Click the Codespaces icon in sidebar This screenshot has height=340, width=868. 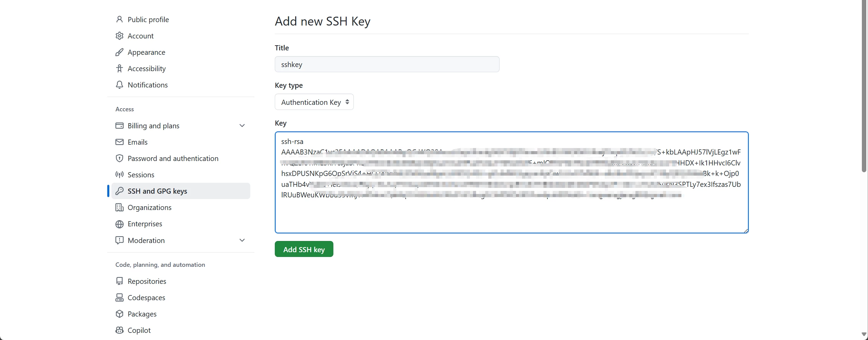(119, 297)
